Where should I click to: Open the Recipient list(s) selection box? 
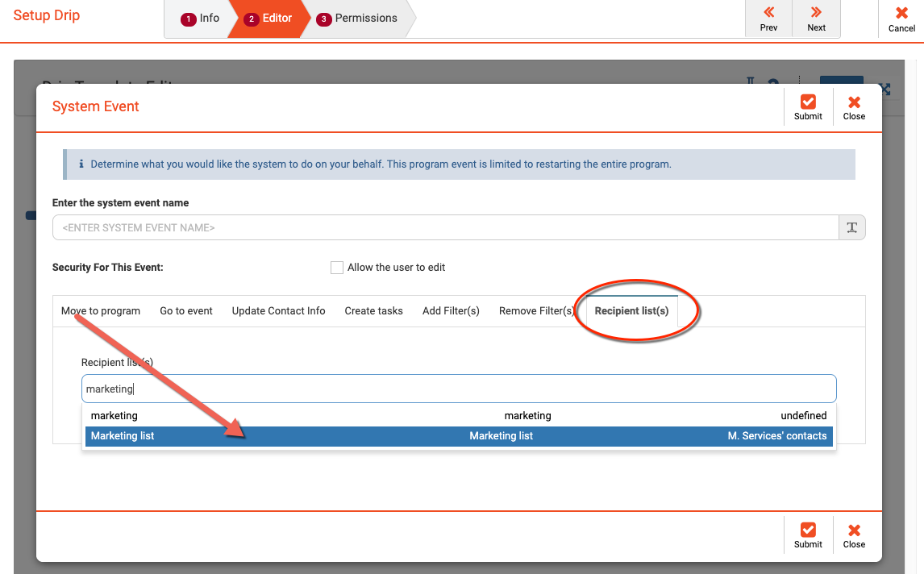[459, 388]
